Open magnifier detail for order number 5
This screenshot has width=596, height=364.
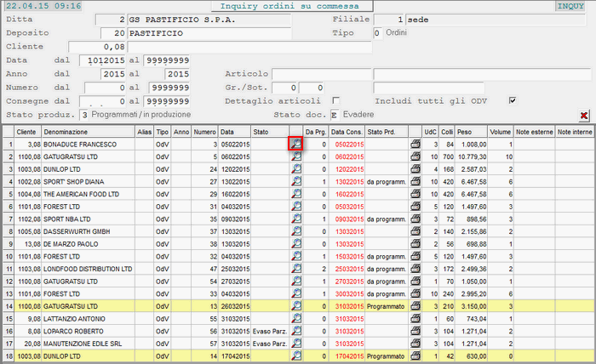click(296, 156)
